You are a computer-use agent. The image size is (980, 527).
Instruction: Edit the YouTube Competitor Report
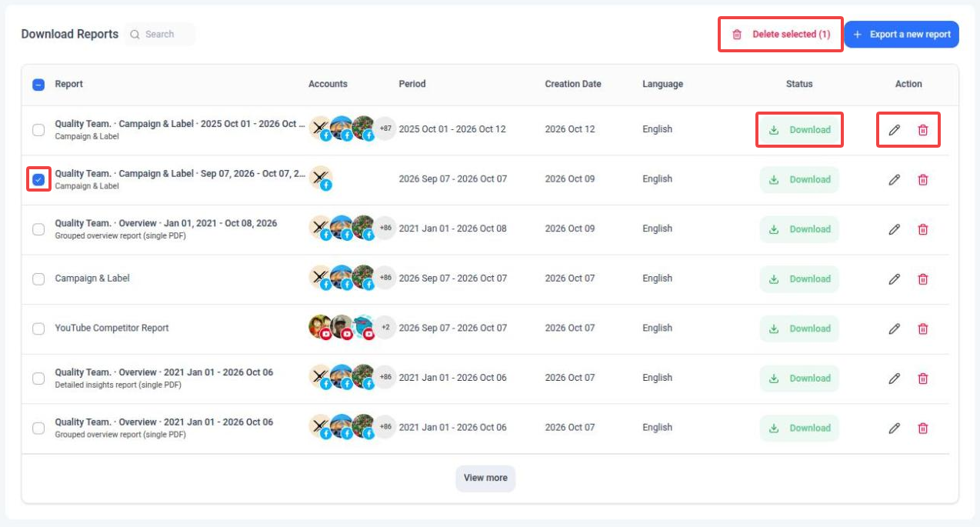(x=894, y=329)
